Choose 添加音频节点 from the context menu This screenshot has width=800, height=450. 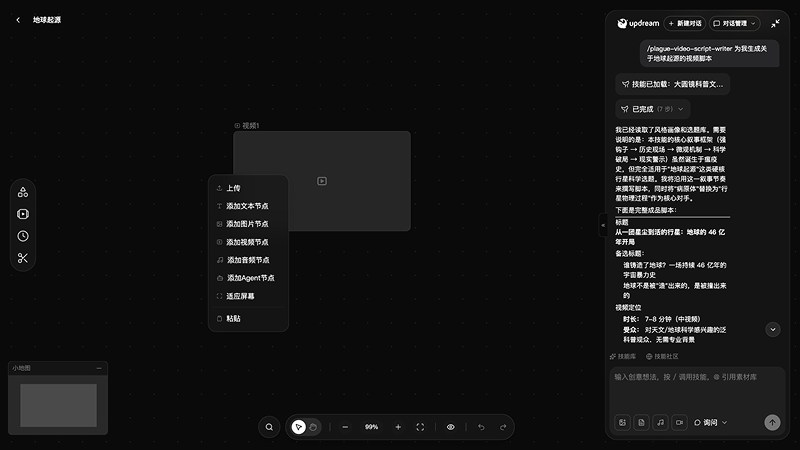pos(248,260)
